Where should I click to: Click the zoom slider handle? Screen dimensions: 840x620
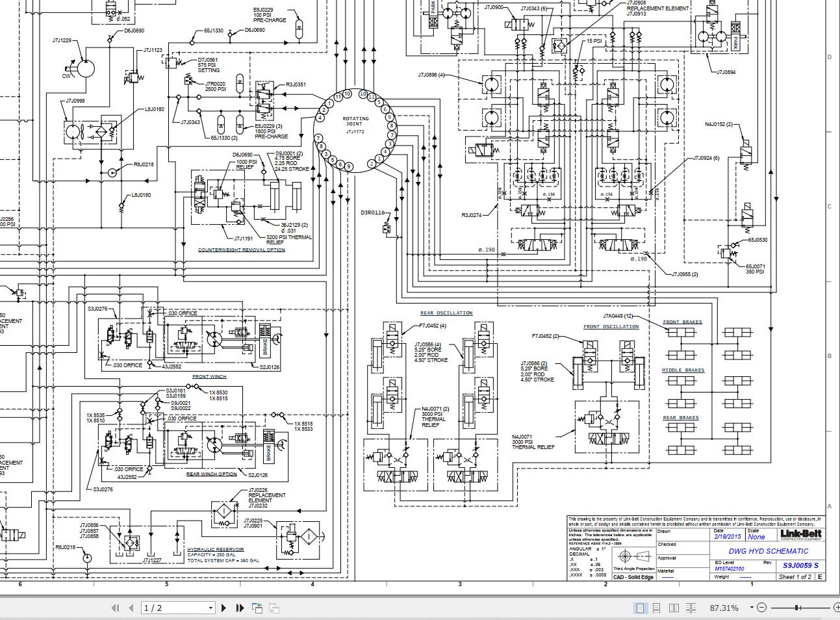click(797, 608)
